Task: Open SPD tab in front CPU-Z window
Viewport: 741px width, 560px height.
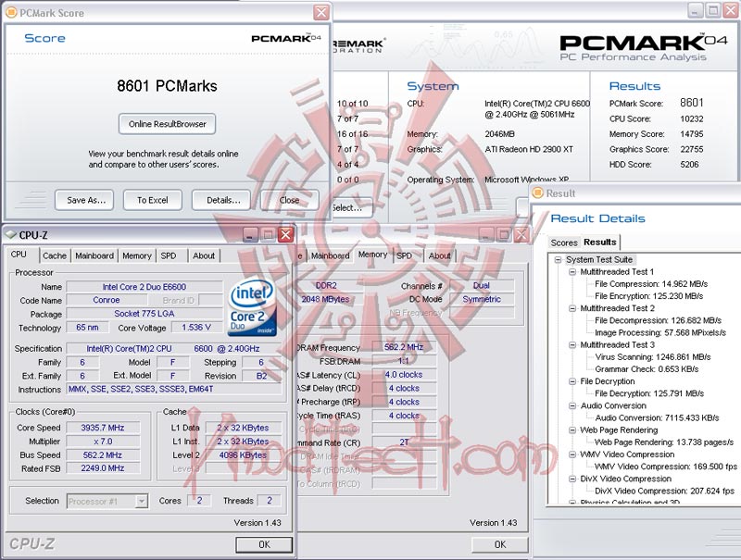Action: click(169, 255)
